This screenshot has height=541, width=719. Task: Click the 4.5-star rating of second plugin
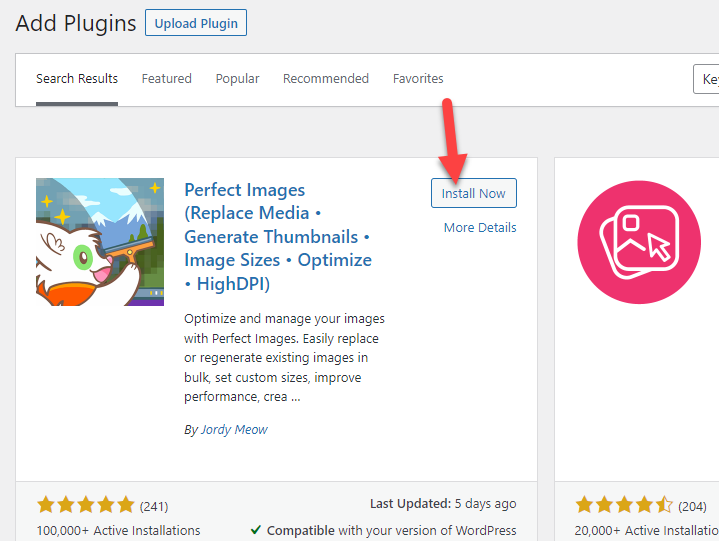624,505
